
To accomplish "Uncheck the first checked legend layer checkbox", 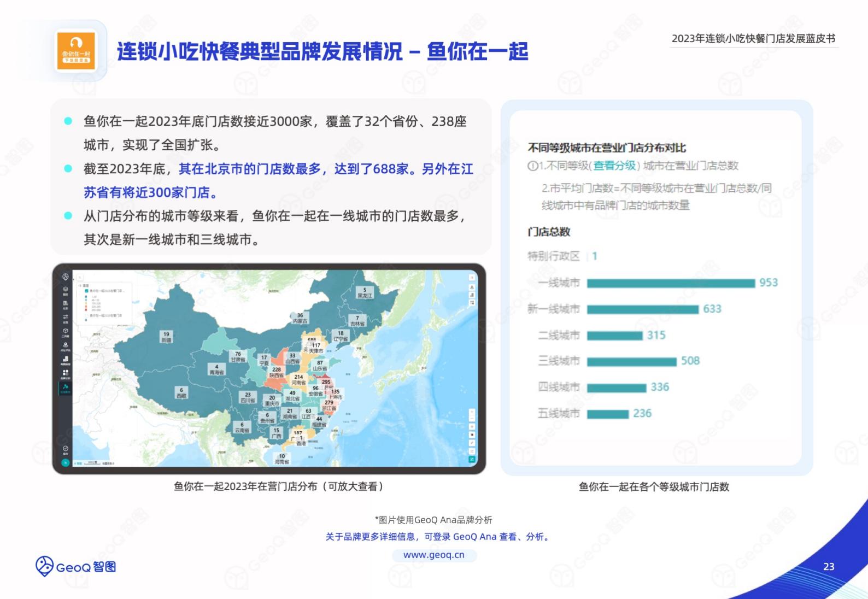I will point(86,291).
